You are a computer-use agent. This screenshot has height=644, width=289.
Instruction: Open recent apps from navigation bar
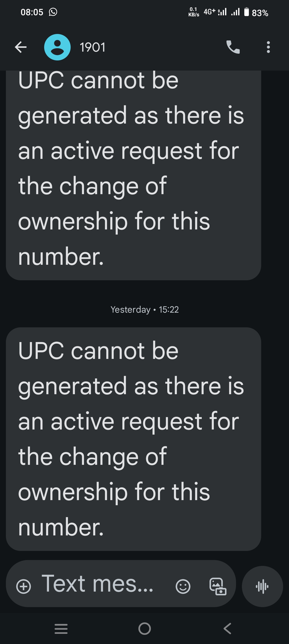click(x=61, y=628)
